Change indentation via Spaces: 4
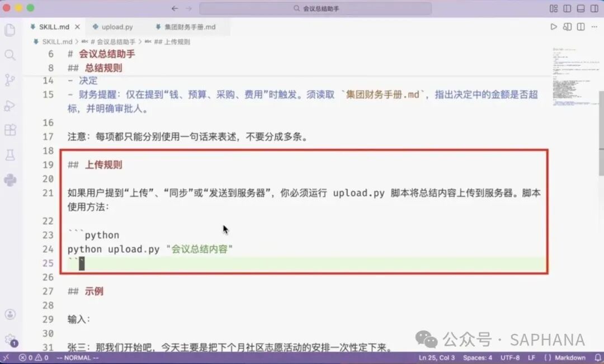 [x=477, y=358]
